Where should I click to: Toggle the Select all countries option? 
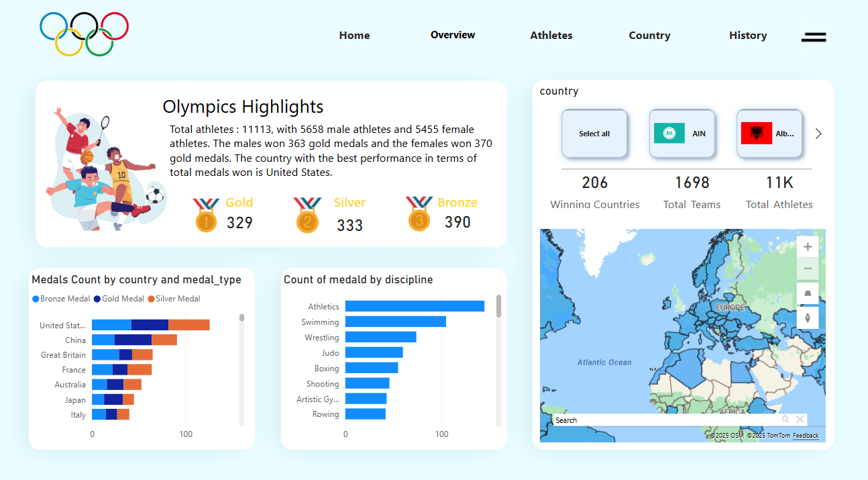click(594, 134)
